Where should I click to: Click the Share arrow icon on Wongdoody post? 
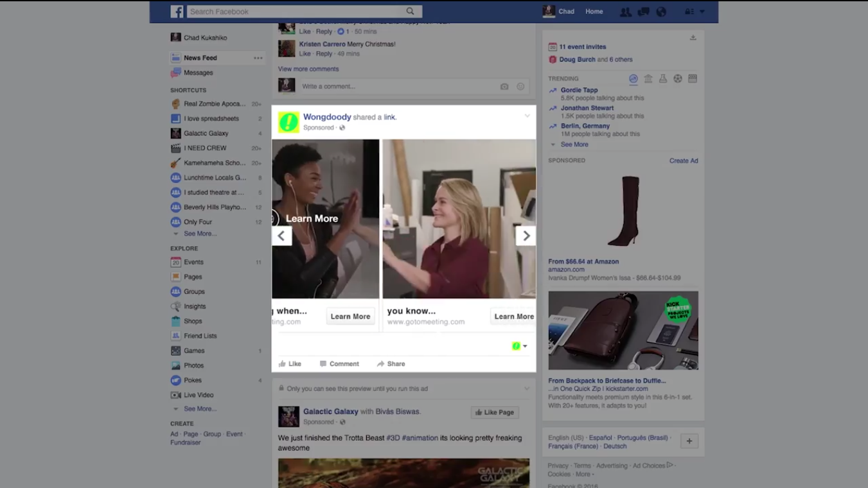[380, 364]
